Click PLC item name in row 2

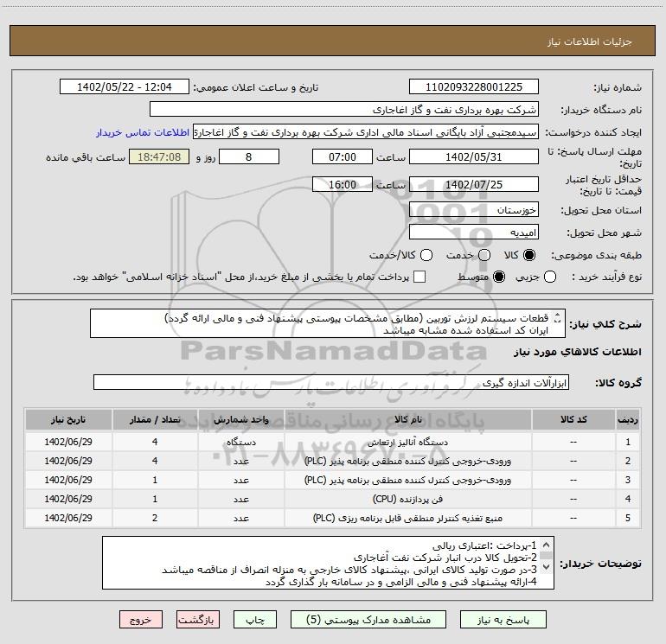(x=407, y=461)
